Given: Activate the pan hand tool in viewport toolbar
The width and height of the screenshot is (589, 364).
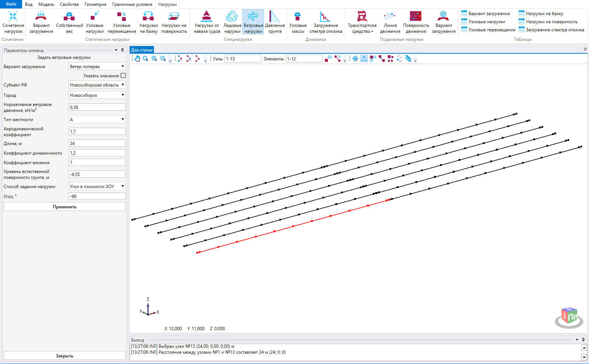Looking at the screenshot, I should (137, 59).
